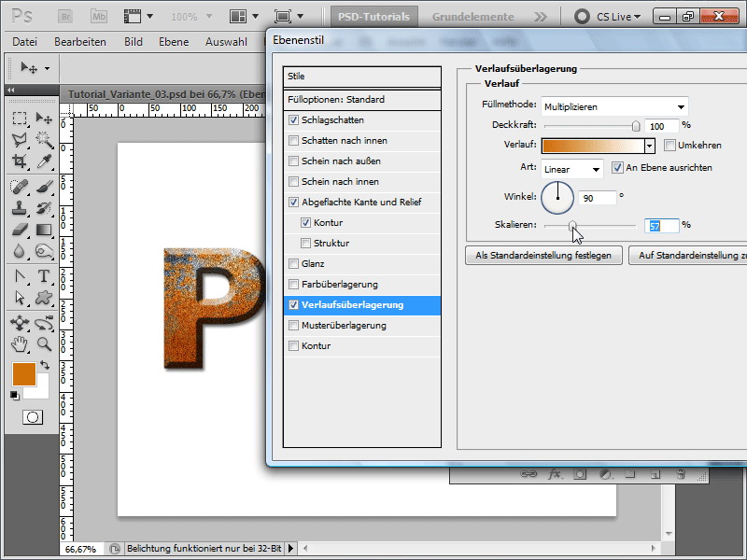This screenshot has width=747, height=560.
Task: Check the Umkehren checkbox
Action: 669,146
